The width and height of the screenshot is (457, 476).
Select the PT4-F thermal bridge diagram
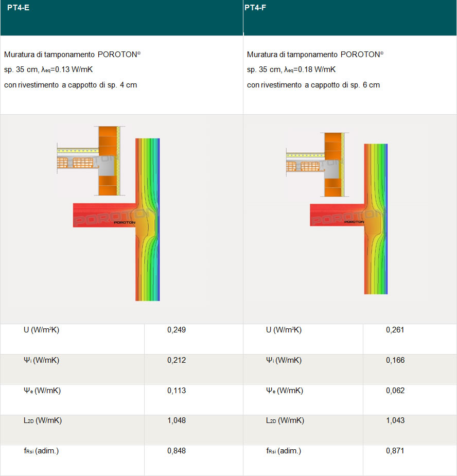[x=337, y=213]
